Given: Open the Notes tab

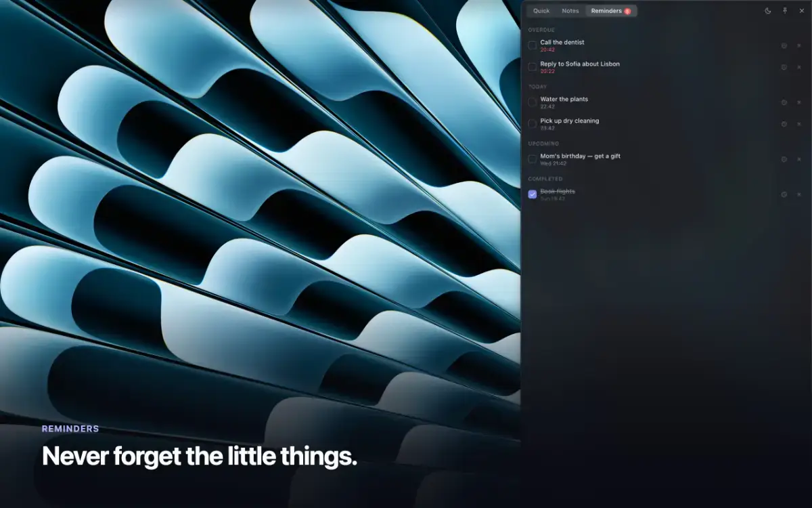Looking at the screenshot, I should (570, 11).
